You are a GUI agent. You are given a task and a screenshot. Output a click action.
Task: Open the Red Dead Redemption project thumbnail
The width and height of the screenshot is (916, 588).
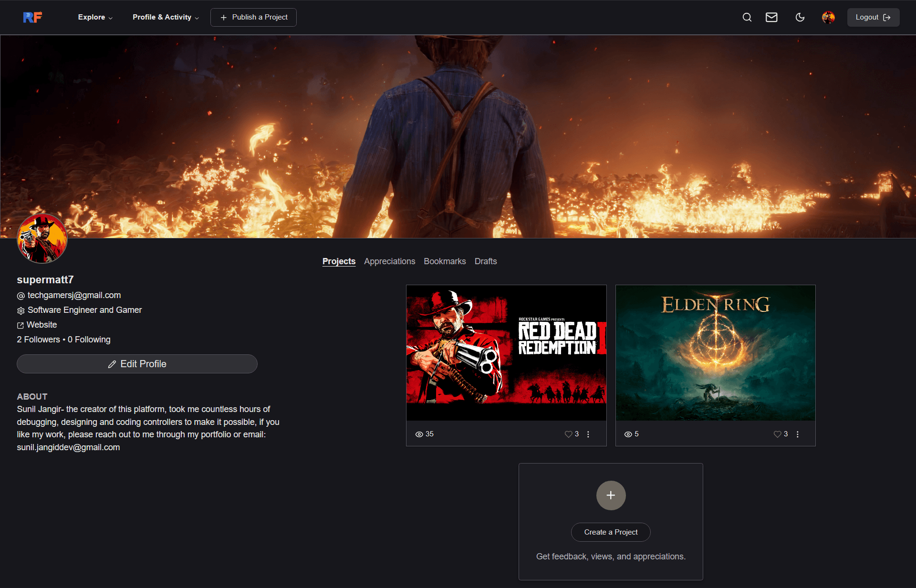click(506, 353)
